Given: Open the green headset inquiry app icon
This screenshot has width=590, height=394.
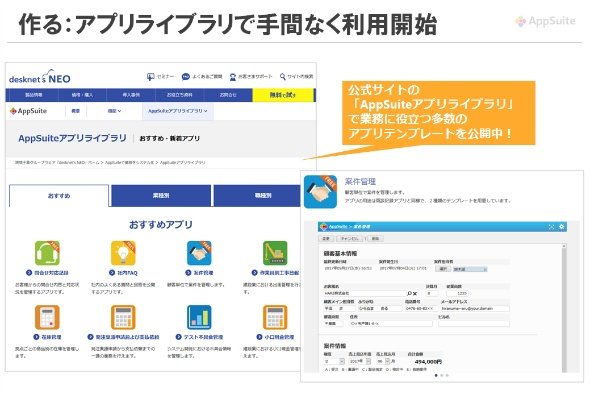Looking at the screenshot, I should (47, 253).
